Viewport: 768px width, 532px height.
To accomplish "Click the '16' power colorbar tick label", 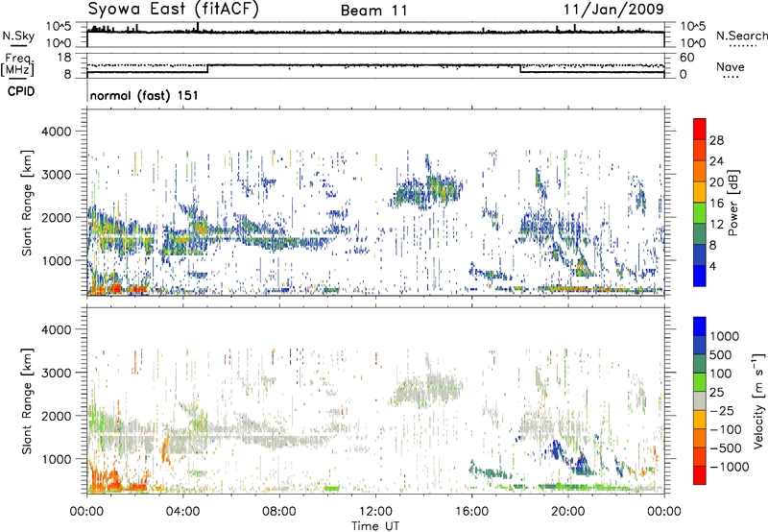I will point(716,204).
